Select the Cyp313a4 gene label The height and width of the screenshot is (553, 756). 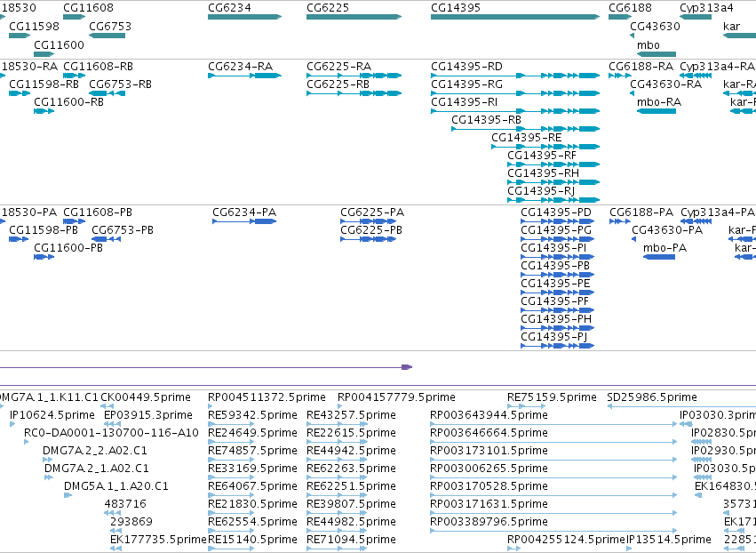coord(706,8)
